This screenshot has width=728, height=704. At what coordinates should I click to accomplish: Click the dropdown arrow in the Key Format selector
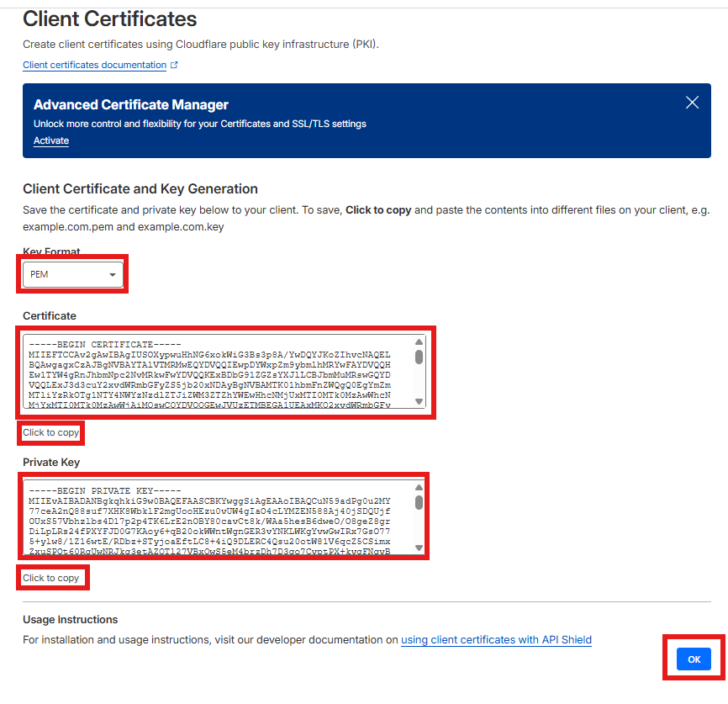click(112, 274)
